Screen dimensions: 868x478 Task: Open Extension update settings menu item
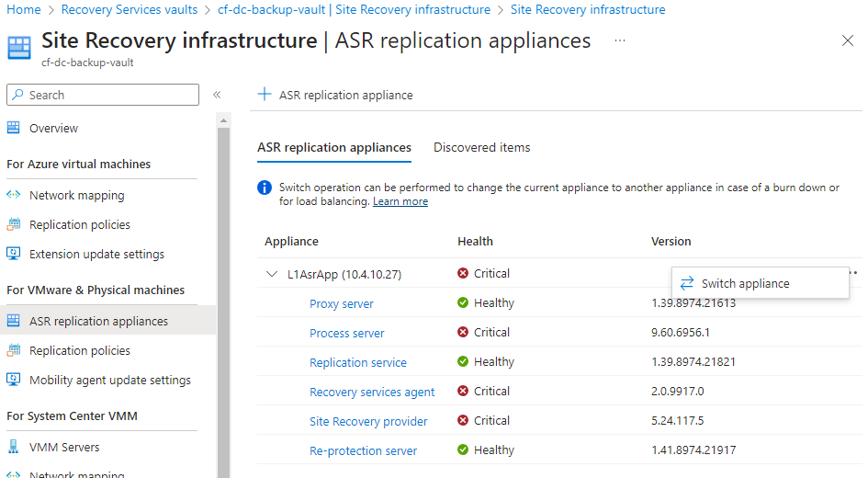coord(96,254)
